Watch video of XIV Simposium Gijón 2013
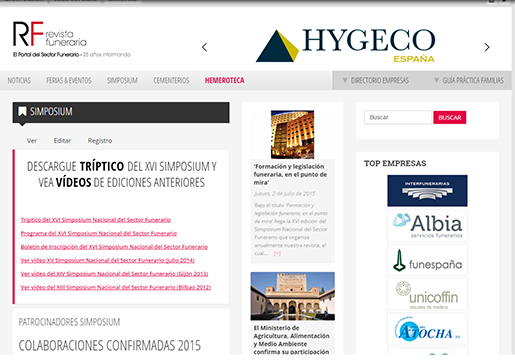 [114, 274]
